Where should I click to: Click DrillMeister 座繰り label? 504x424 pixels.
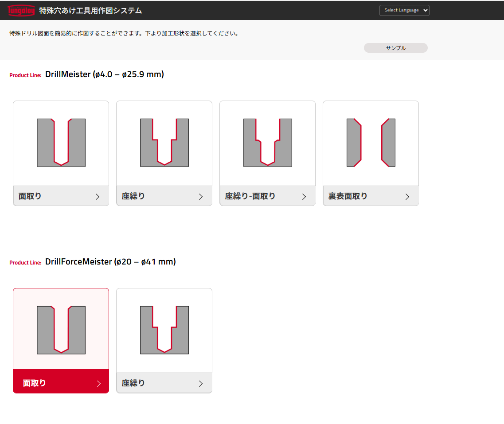(133, 196)
